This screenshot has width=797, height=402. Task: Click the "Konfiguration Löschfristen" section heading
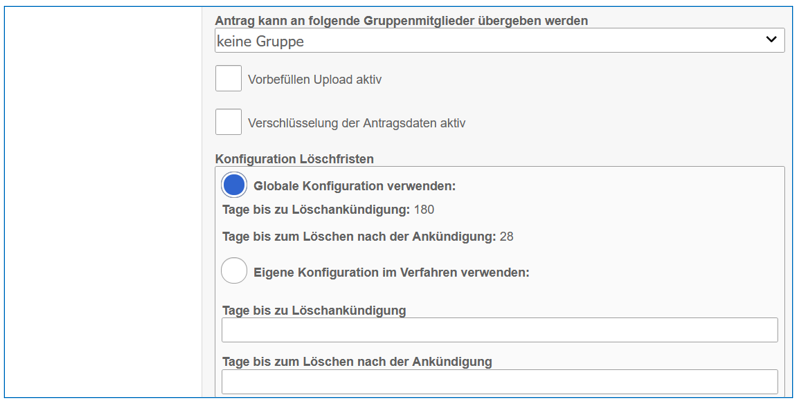pos(294,158)
